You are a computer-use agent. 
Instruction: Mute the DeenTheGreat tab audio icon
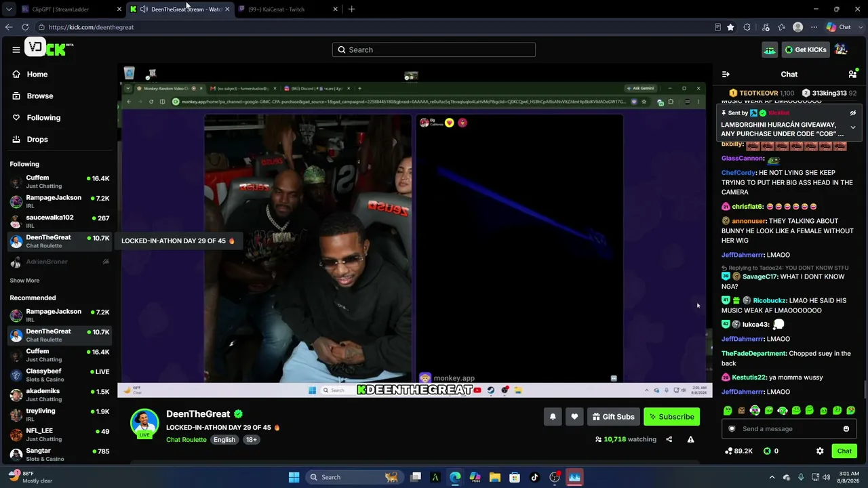click(x=144, y=9)
